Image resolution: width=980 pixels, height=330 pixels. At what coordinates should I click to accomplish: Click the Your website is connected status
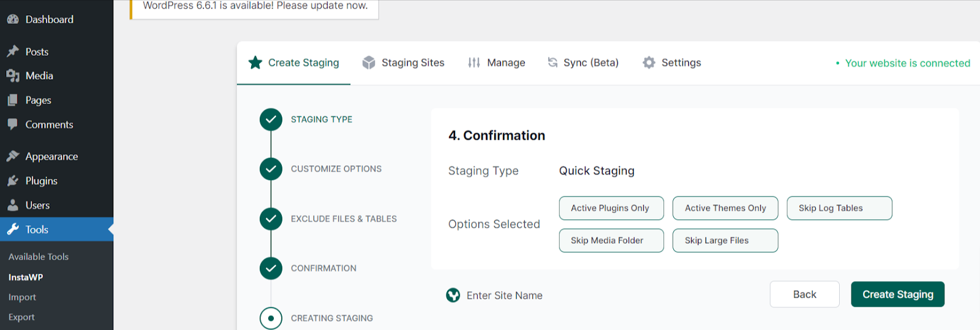[903, 63]
